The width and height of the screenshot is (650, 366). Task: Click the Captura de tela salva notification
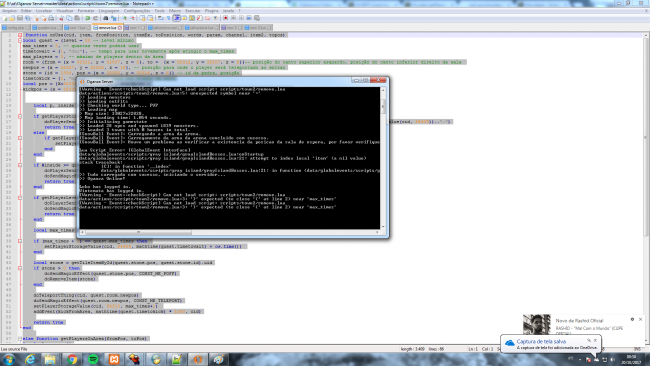pyautogui.click(x=551, y=344)
